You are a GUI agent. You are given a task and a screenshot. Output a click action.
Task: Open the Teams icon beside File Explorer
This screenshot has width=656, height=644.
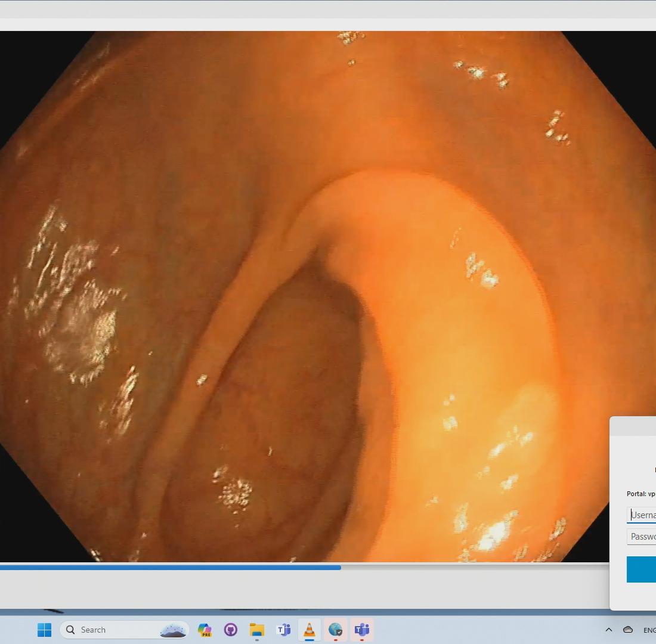coord(283,629)
